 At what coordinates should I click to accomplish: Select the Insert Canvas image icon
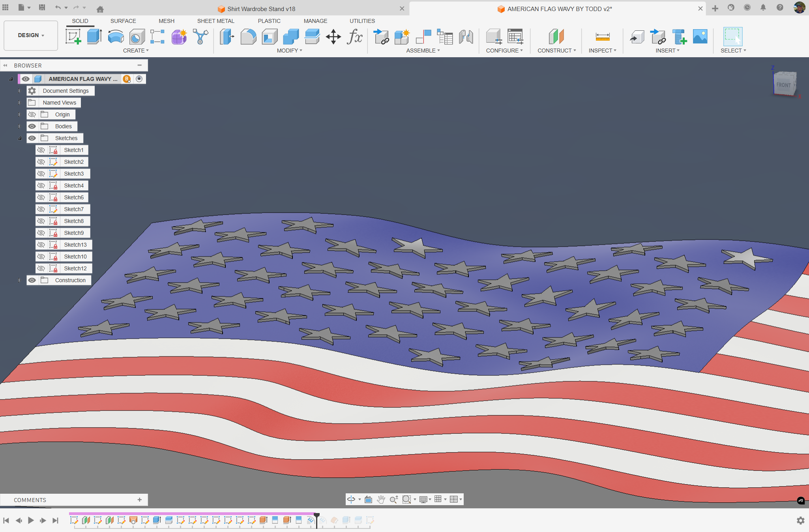[700, 37]
